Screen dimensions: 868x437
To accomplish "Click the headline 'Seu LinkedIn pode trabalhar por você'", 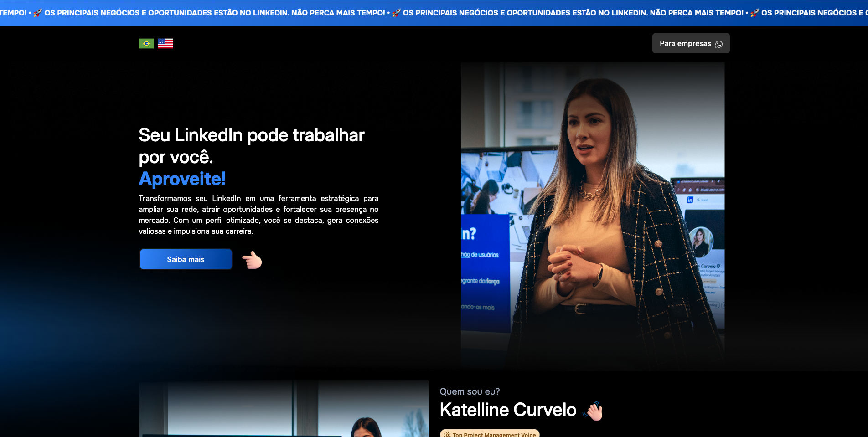I will click(251, 146).
